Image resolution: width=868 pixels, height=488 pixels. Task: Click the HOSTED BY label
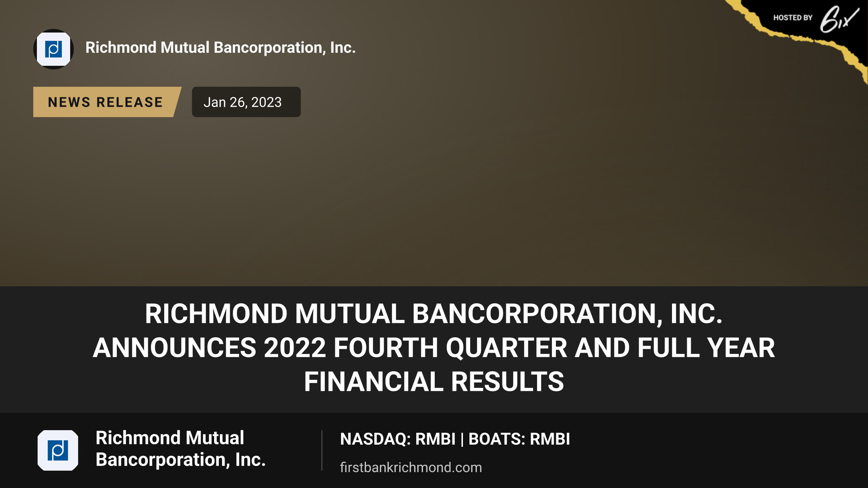[793, 18]
